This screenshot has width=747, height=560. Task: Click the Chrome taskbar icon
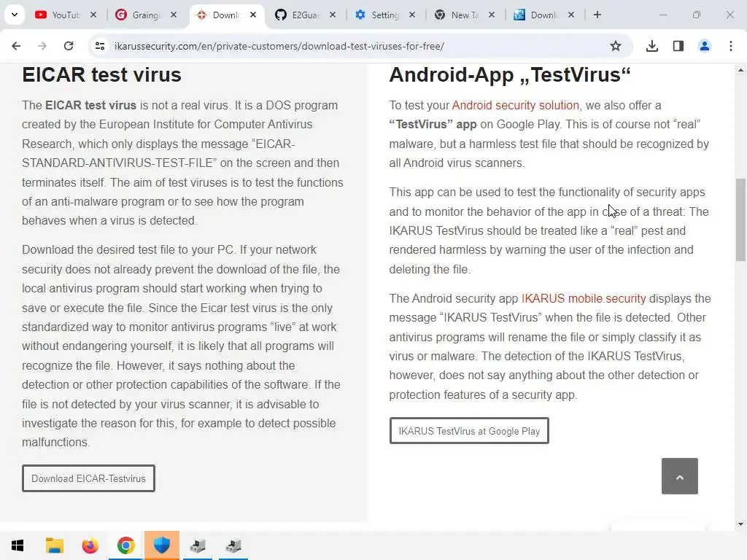point(125,545)
